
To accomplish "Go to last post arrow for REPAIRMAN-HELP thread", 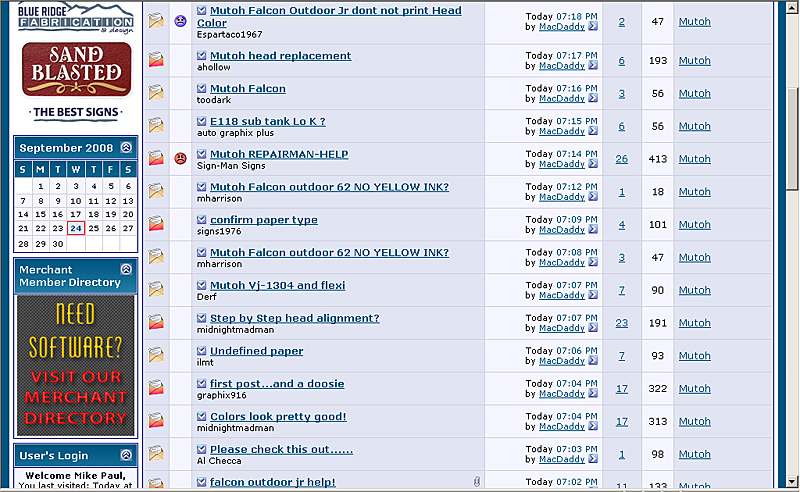I will 593,164.
